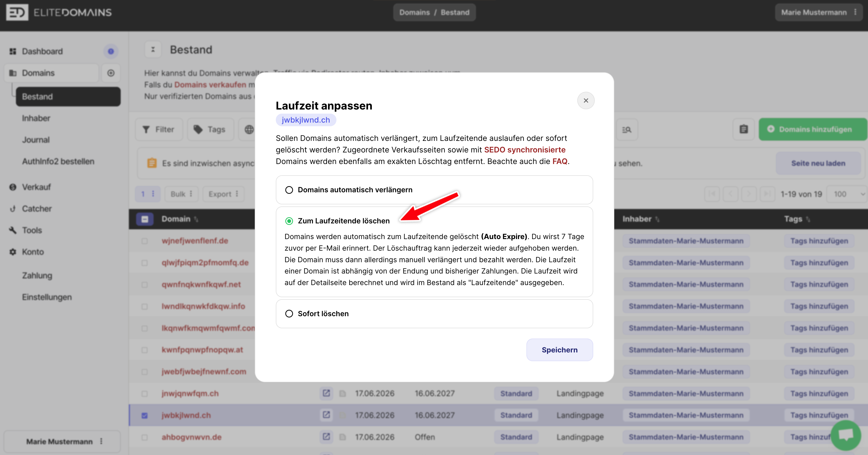The width and height of the screenshot is (868, 455).
Task: Open external link icon for ahbogvnwvn.de
Action: (326, 437)
